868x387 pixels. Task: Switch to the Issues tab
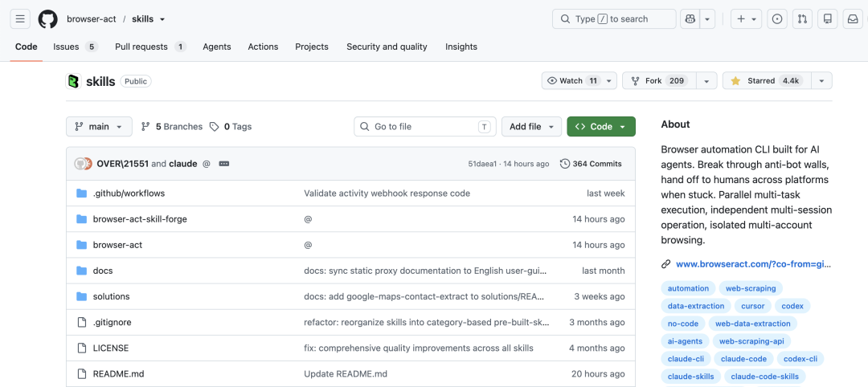(x=76, y=47)
